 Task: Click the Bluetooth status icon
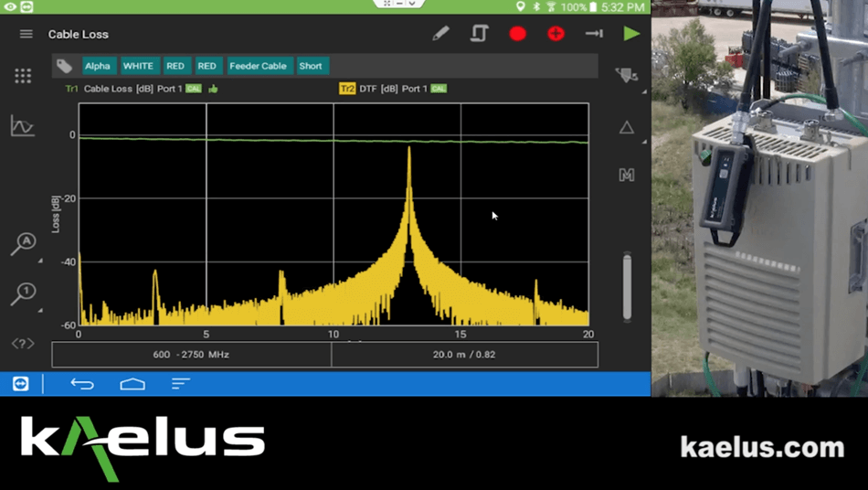point(535,7)
